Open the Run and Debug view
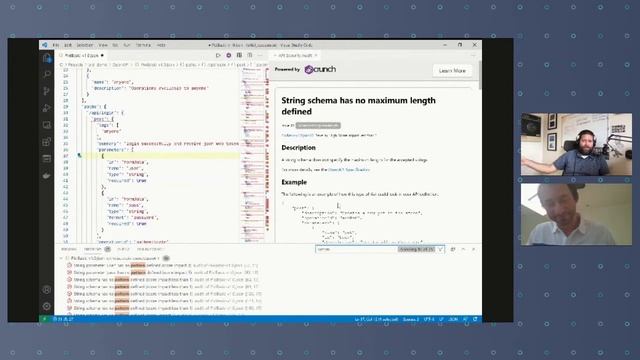The height and width of the screenshot is (360, 640). (47, 108)
